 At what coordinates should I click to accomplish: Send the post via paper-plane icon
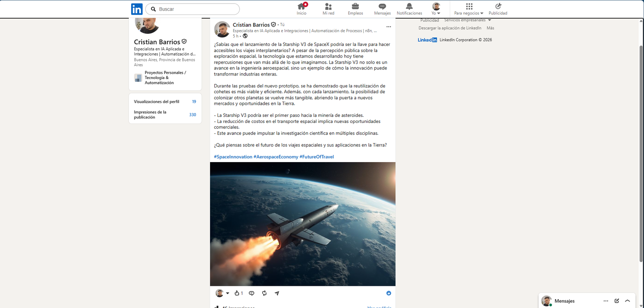tap(277, 293)
